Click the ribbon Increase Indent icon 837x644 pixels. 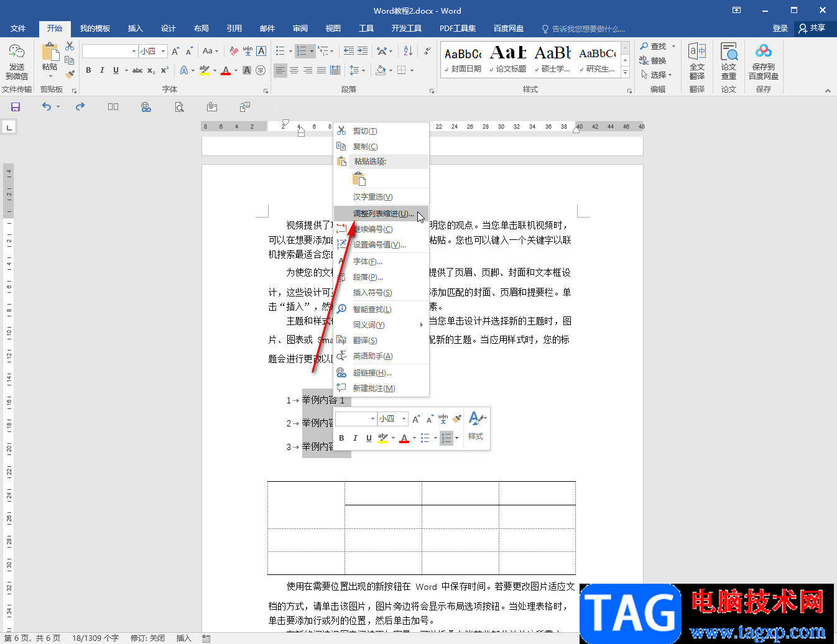coord(363,51)
